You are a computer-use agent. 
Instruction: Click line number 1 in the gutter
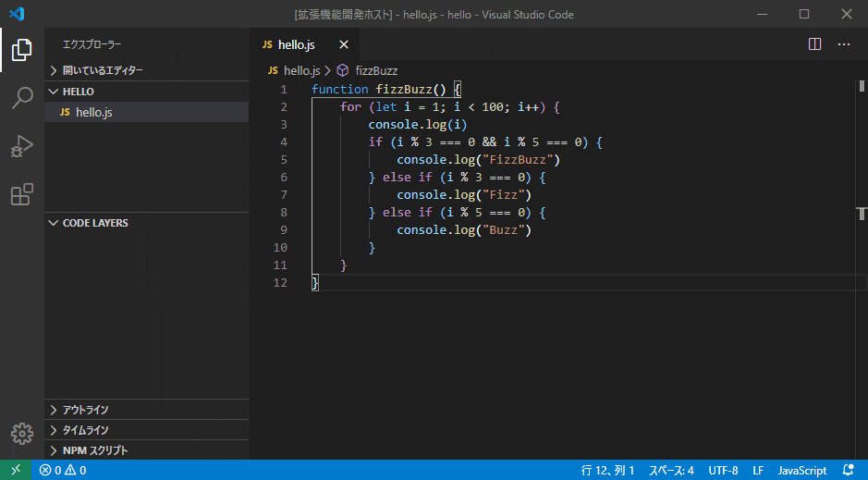tap(284, 89)
